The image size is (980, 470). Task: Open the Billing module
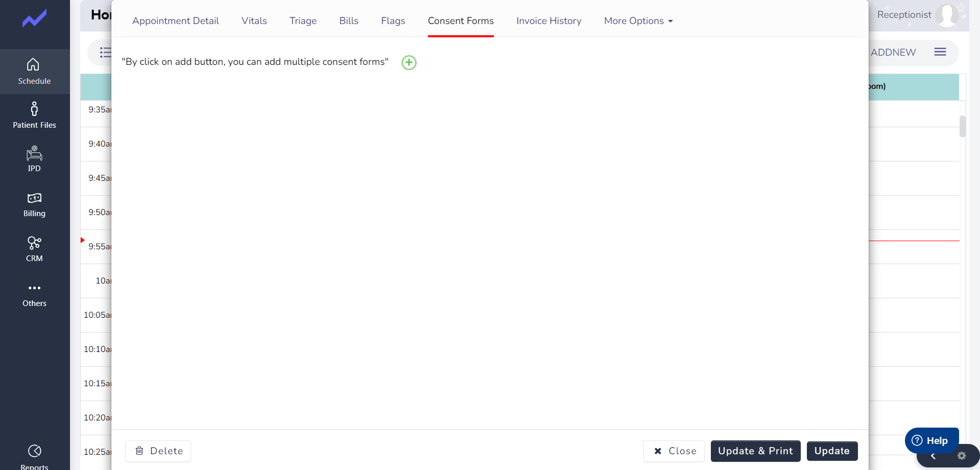(34, 204)
